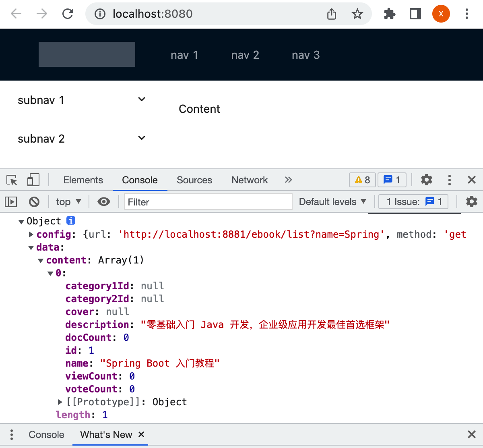Click nav 2 in the header
The image size is (483, 448).
coord(245,55)
